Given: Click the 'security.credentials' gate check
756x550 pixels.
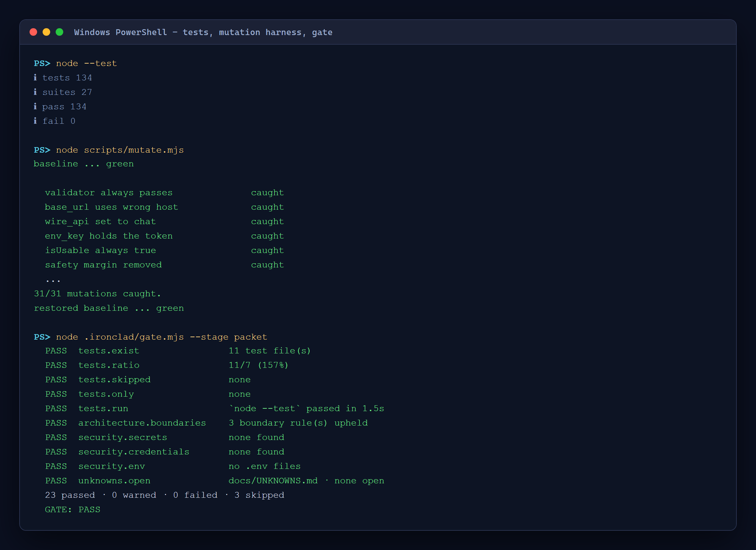Looking at the screenshot, I should 134,452.
